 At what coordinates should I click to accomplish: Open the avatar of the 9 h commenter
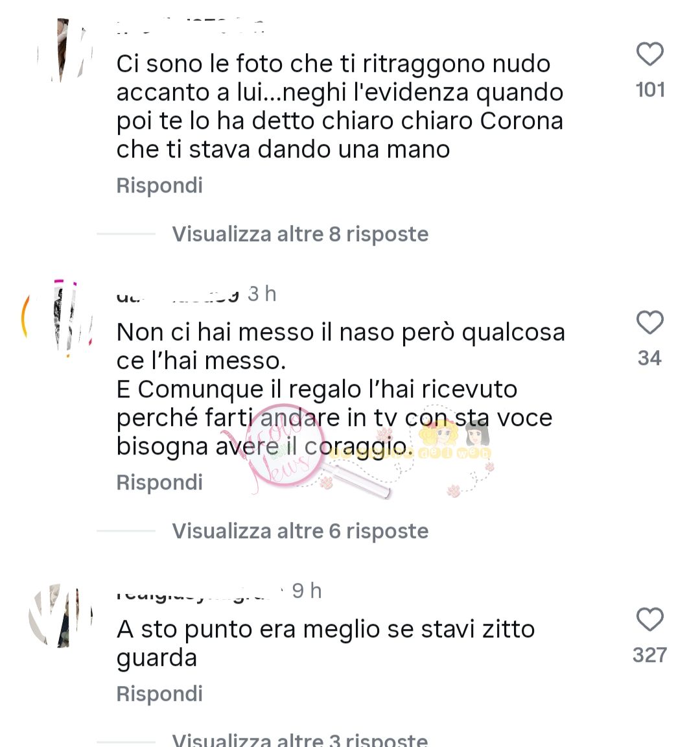(x=60, y=615)
